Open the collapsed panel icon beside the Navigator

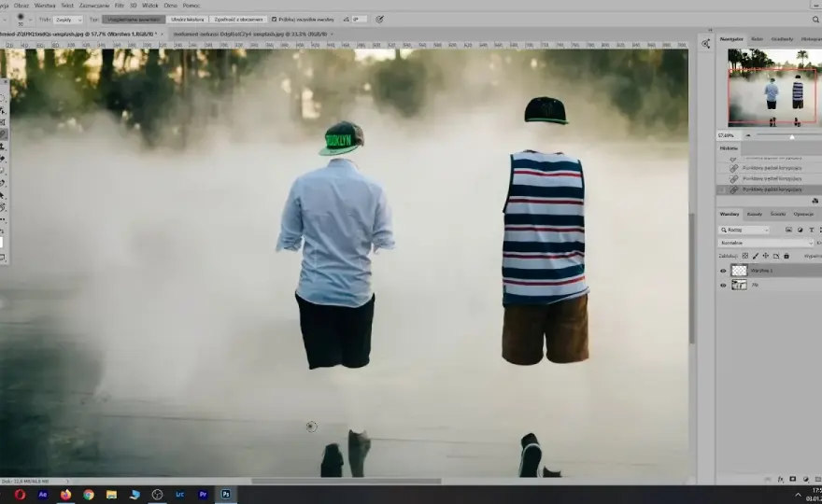[705, 44]
